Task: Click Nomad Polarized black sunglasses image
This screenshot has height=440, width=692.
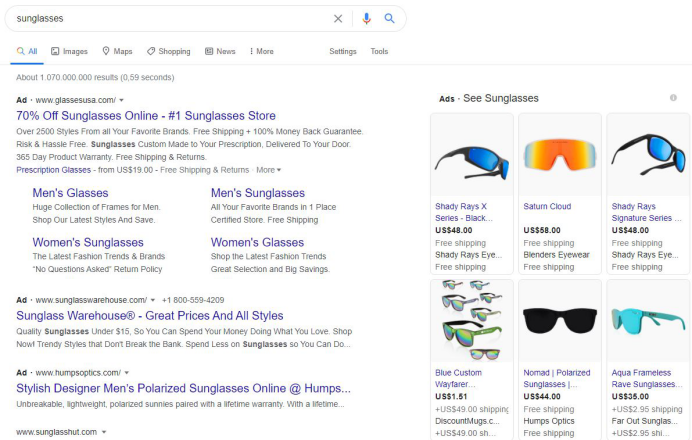Action: click(560, 321)
